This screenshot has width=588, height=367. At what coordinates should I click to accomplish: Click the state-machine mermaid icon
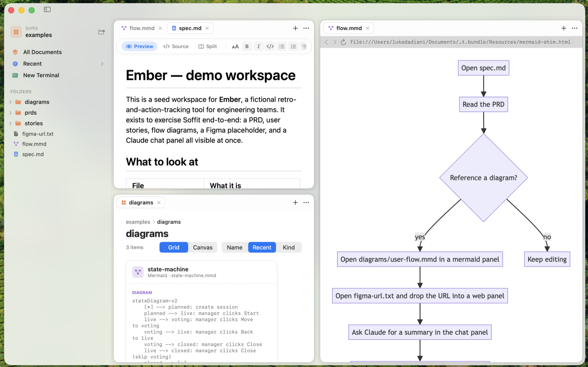click(138, 272)
